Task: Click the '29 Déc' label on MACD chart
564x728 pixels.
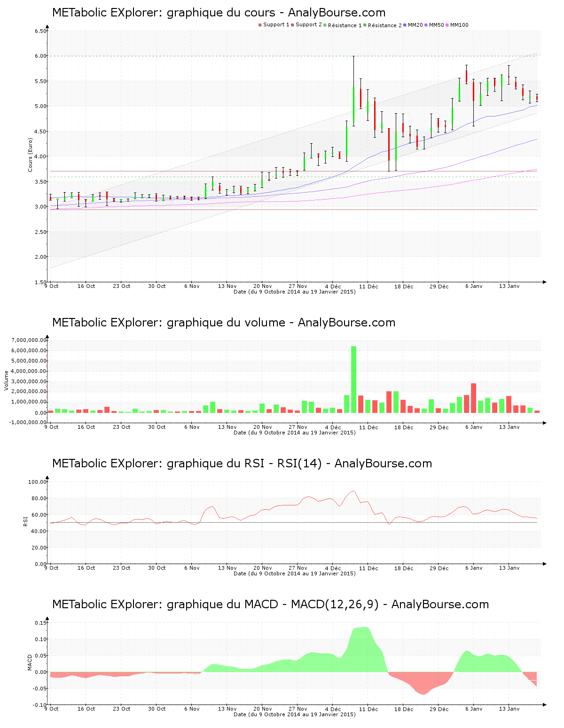Action: pyautogui.click(x=439, y=709)
